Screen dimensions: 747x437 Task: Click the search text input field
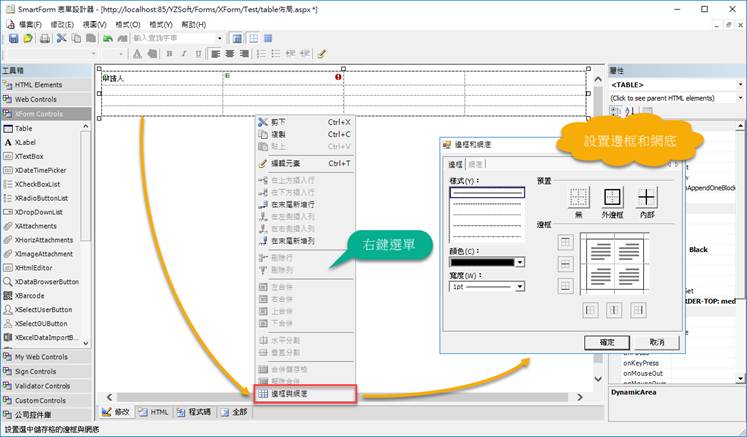162,38
